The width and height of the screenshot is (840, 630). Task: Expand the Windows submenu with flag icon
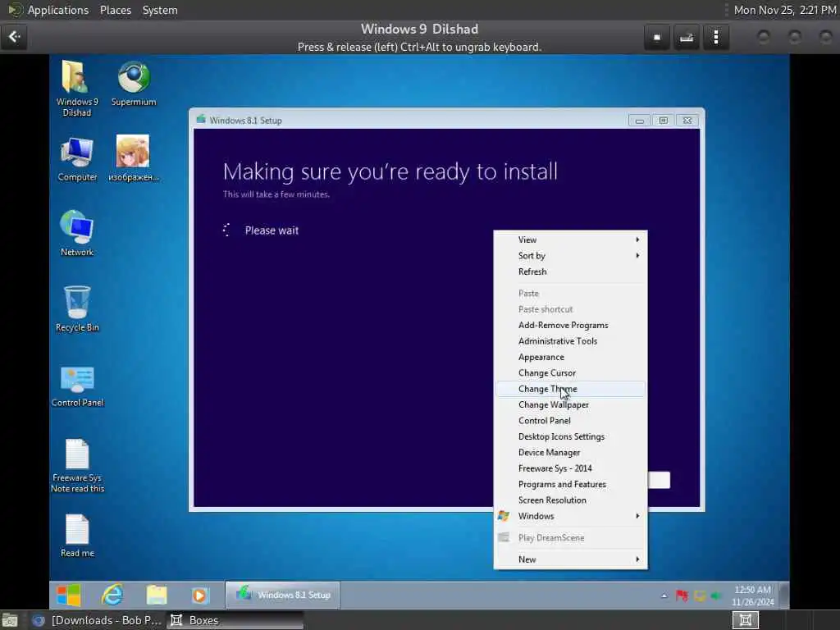click(x=571, y=516)
